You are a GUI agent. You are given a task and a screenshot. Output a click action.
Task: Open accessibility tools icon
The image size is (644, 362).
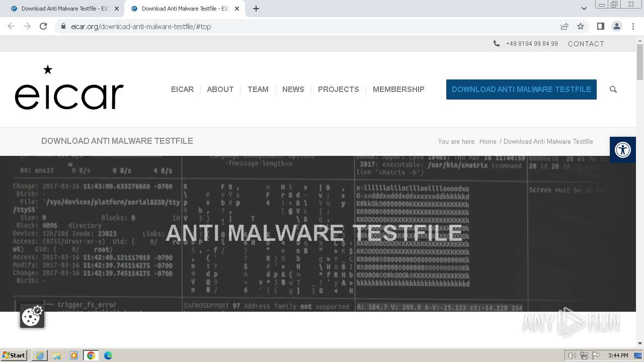623,150
